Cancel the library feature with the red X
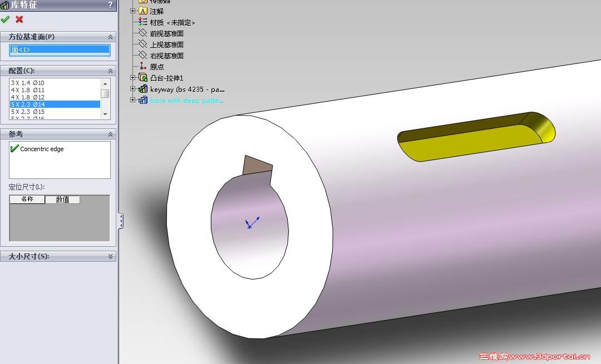Image resolution: width=601 pixels, height=364 pixels. point(19,19)
